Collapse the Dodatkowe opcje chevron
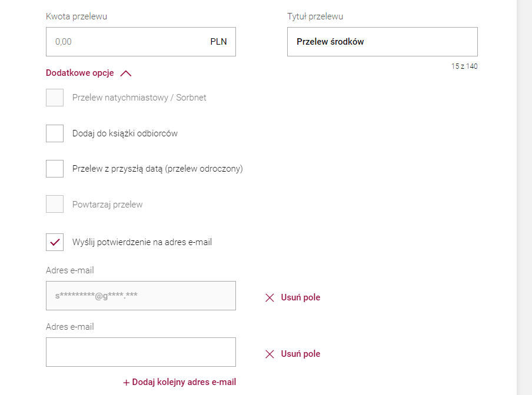Viewport: 532px width, 395px height. coord(125,73)
